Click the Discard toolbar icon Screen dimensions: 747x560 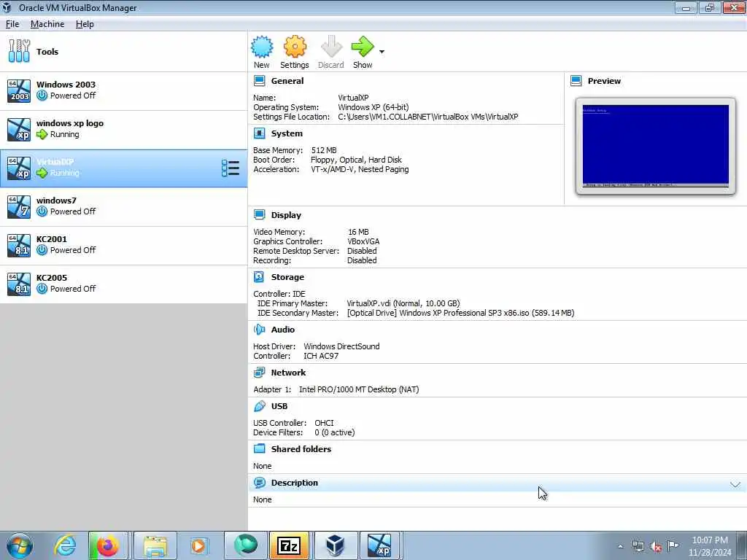point(331,47)
